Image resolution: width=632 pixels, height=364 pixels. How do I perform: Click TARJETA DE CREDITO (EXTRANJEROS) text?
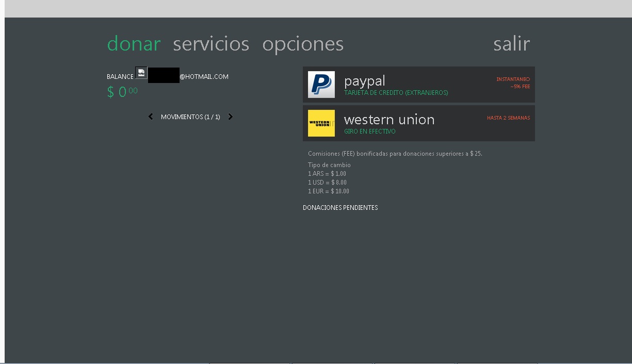tap(396, 93)
